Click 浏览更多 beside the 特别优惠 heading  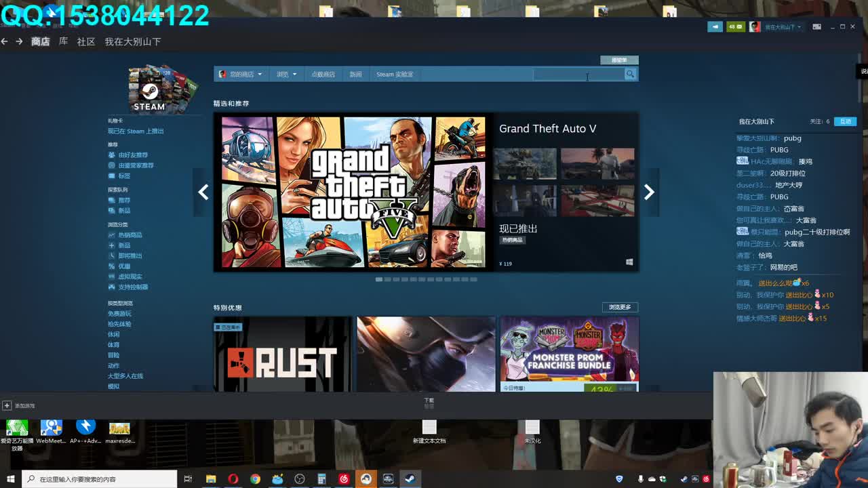620,307
